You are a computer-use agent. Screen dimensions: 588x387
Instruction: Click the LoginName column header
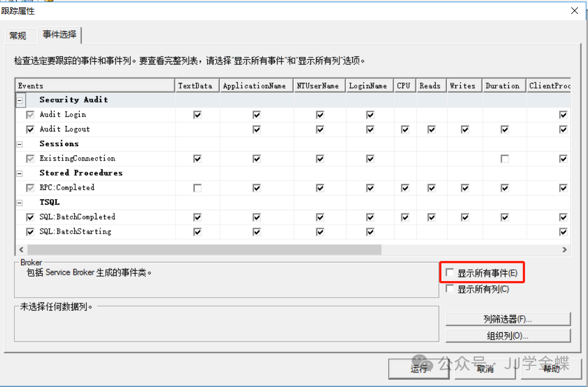[370, 85]
